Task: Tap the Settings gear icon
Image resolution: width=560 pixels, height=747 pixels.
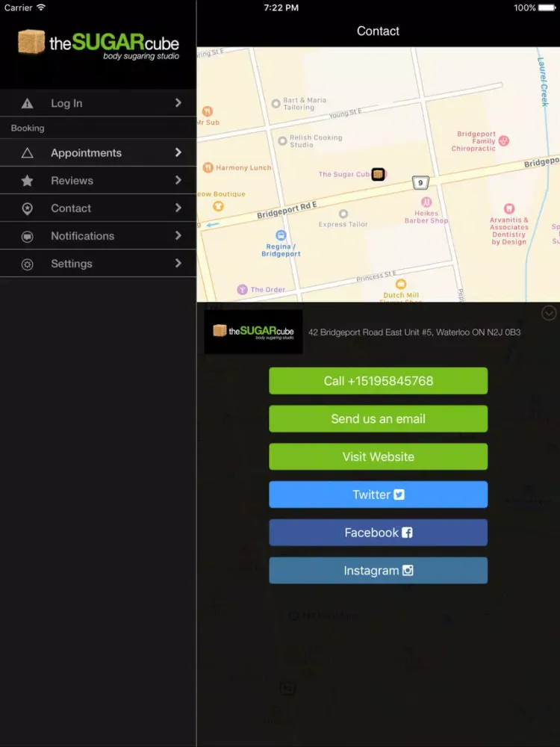Action: coord(27,264)
